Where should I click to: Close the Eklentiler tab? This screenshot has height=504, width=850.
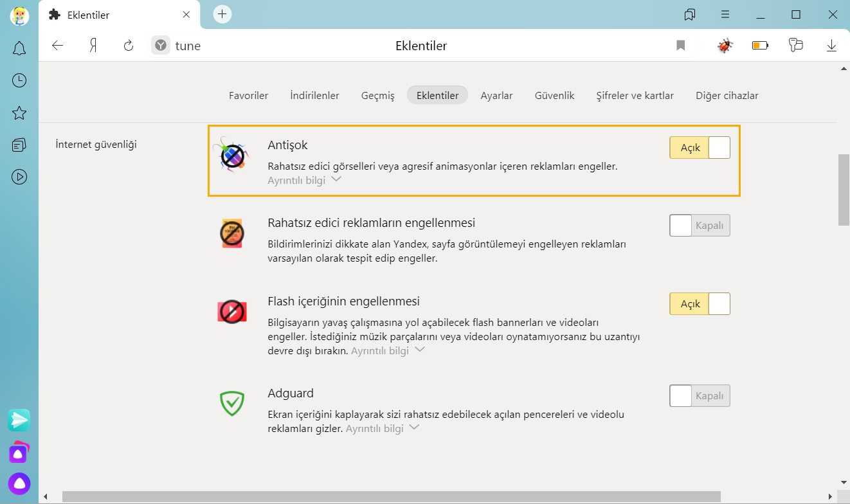coord(186,14)
